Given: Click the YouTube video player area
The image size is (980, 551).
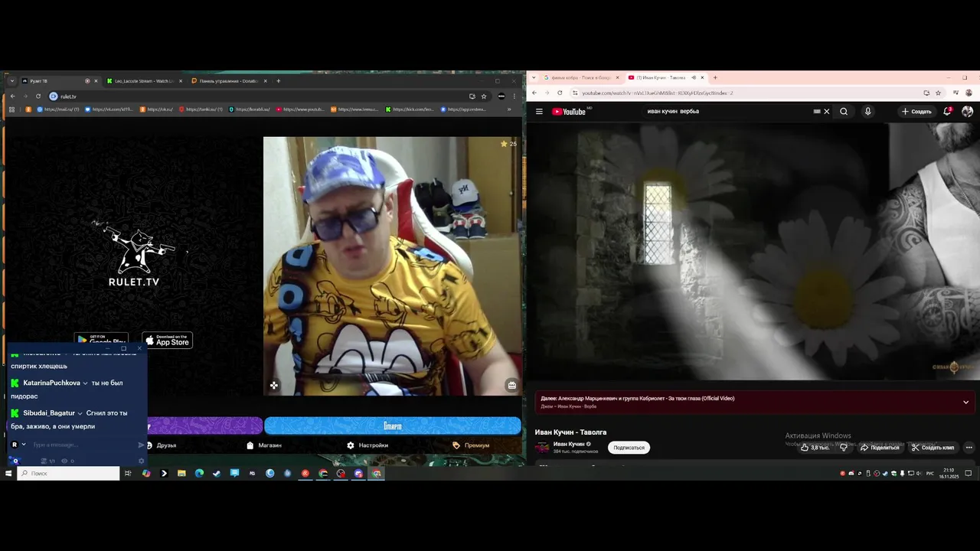Looking at the screenshot, I should coord(752,252).
